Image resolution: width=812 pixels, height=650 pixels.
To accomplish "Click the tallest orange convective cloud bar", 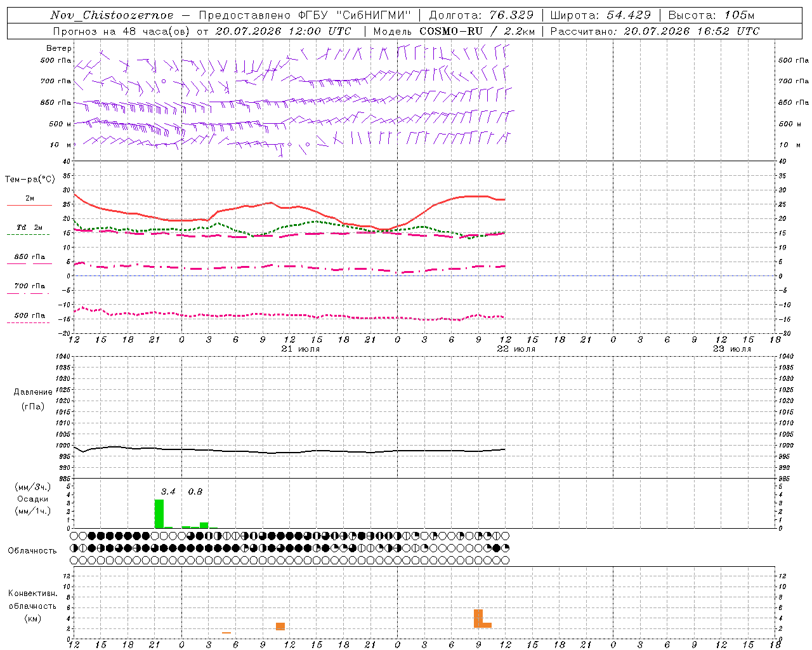I will point(478,618).
